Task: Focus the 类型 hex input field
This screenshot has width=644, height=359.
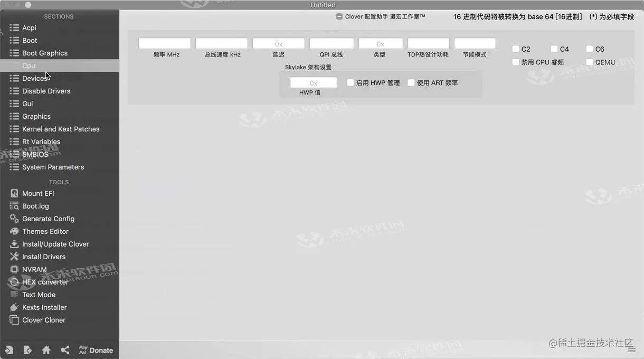Action: [x=381, y=44]
